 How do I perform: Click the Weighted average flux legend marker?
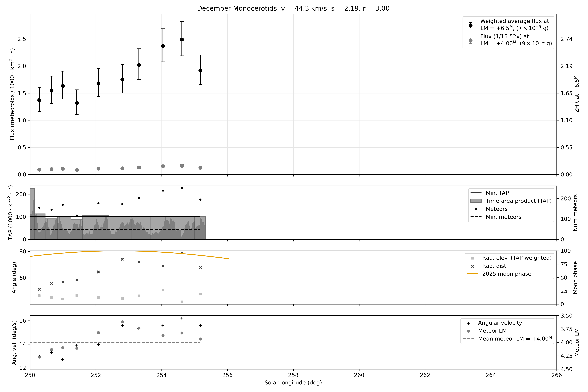(x=471, y=25)
